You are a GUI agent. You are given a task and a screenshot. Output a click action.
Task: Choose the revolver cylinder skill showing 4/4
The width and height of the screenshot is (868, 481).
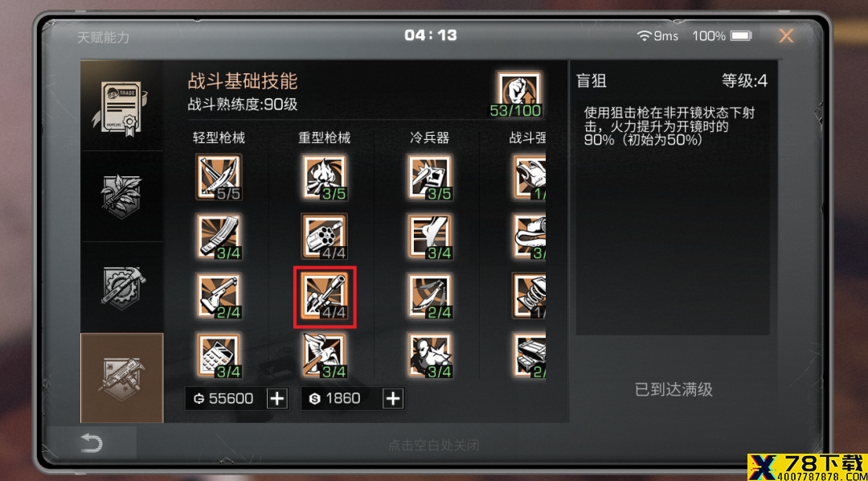[325, 236]
